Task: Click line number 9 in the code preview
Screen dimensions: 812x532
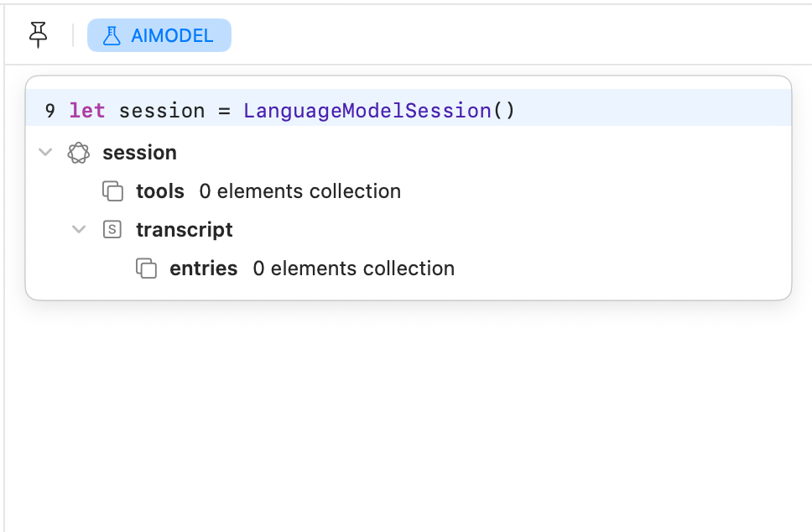Action: click(50, 111)
